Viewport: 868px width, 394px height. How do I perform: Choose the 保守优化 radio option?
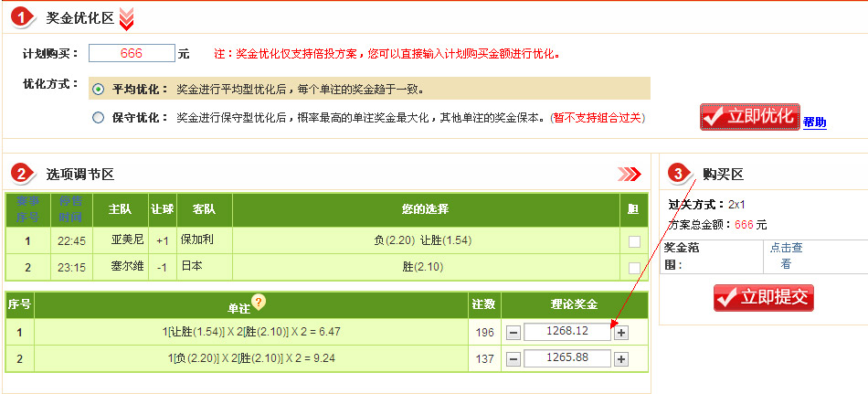[99, 117]
